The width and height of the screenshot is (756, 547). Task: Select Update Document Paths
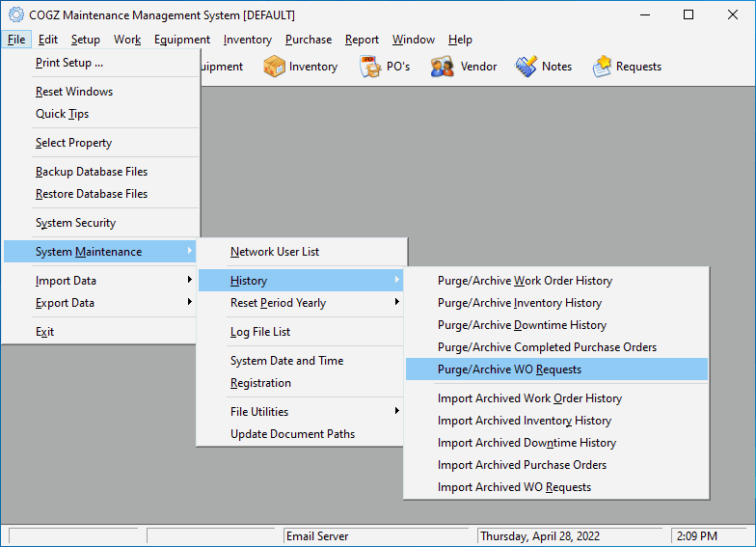tap(301, 434)
